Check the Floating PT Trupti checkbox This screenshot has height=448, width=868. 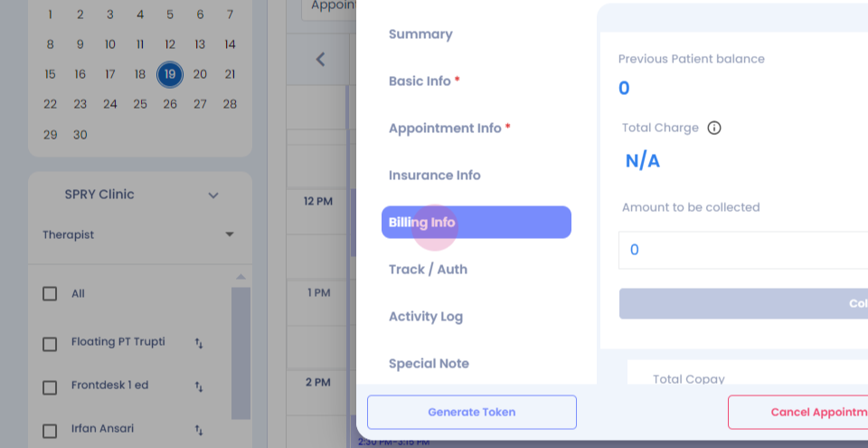[x=50, y=344]
